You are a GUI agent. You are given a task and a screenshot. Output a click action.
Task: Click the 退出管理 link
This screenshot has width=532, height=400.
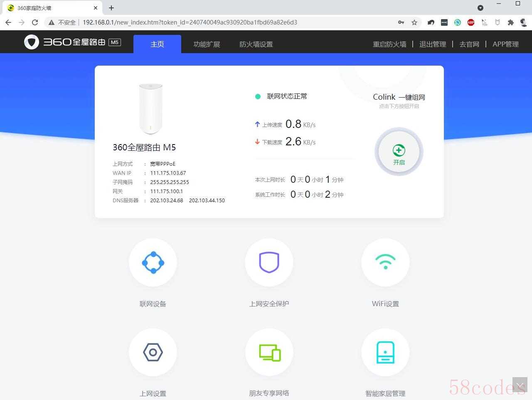tap(433, 44)
